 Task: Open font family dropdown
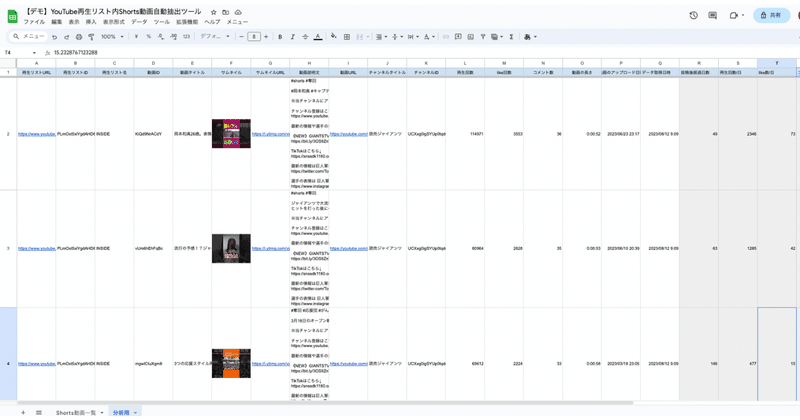click(215, 37)
